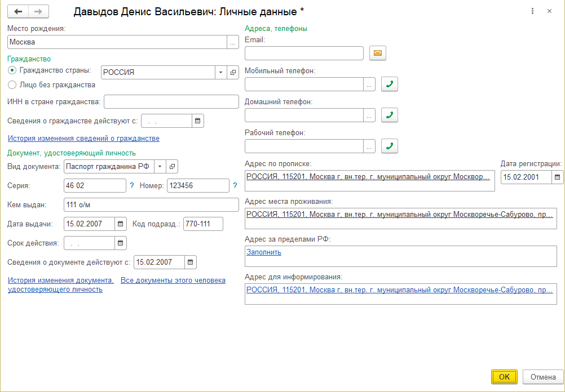Call the mobile phone number icon

coord(390,84)
